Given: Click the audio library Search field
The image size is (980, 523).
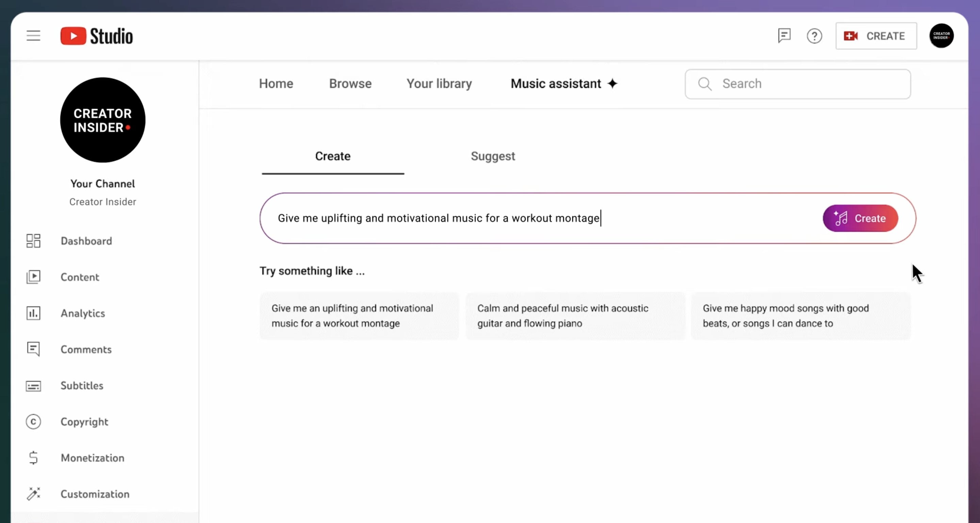Looking at the screenshot, I should coord(806,84).
